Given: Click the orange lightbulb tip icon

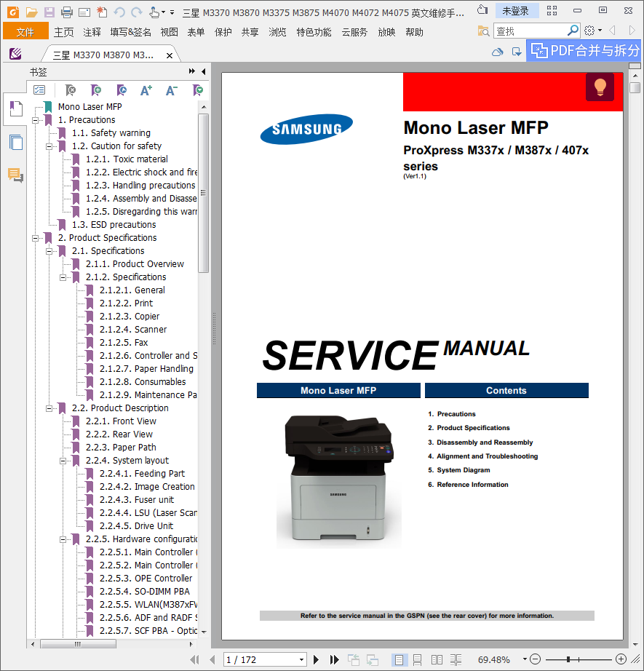Looking at the screenshot, I should pyautogui.click(x=600, y=87).
